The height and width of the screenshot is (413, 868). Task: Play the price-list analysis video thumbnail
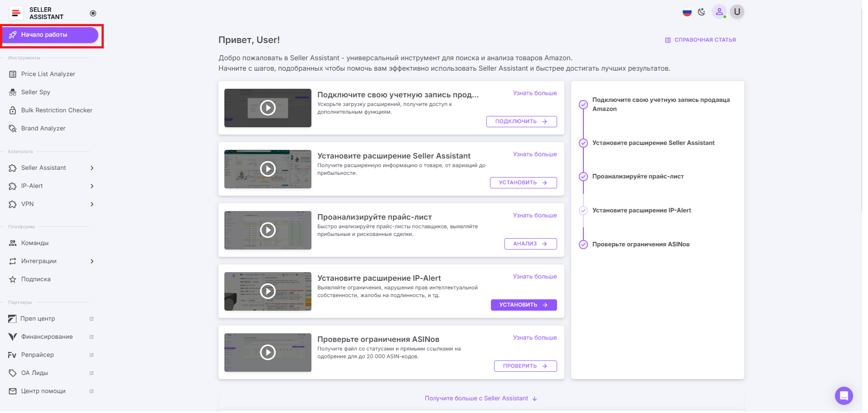(x=268, y=230)
